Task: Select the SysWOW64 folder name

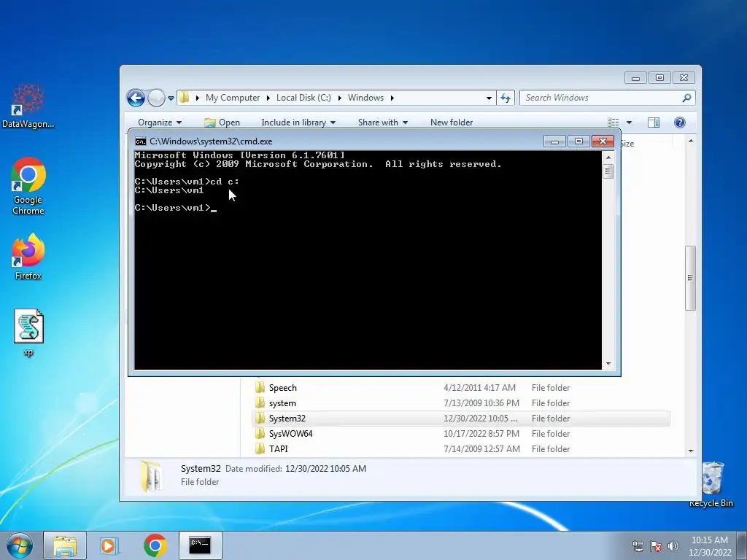Action: tap(290, 433)
